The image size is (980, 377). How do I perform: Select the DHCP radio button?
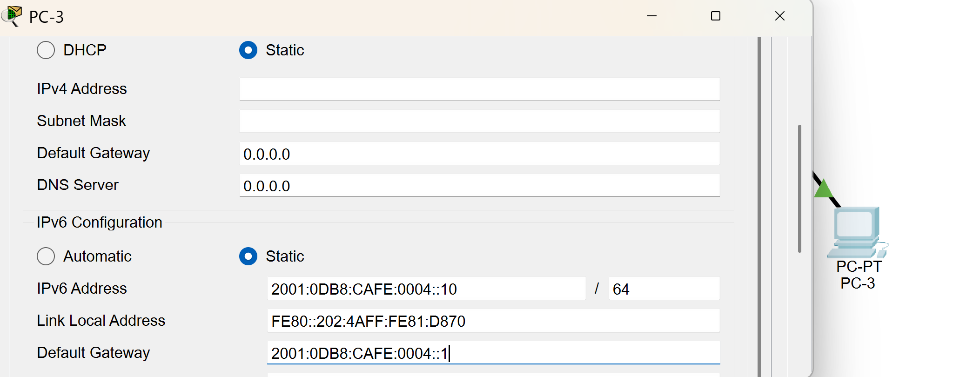(x=46, y=50)
